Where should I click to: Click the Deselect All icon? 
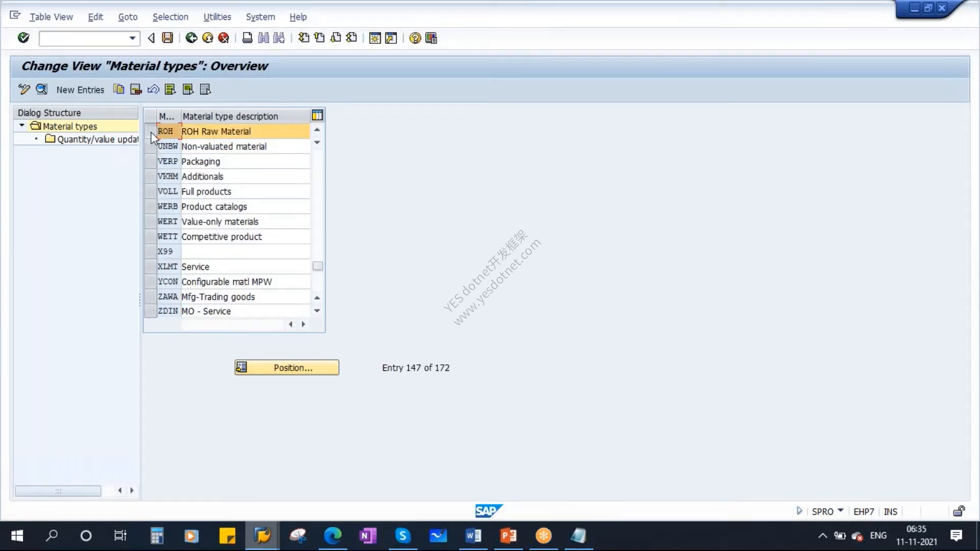pyautogui.click(x=205, y=89)
